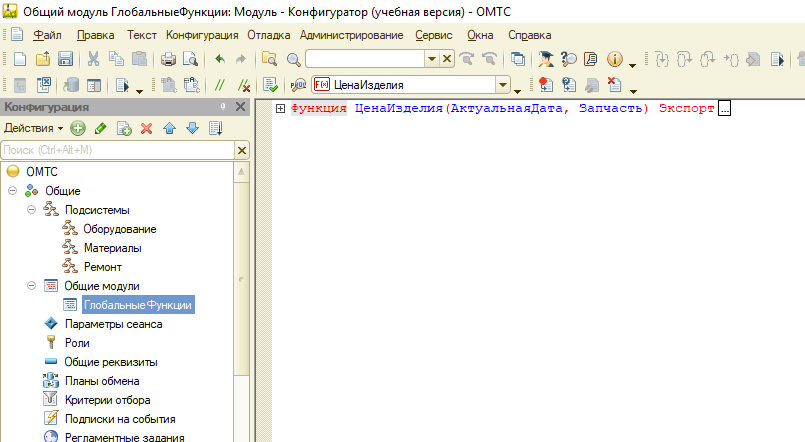Click the help contents book icon

pyautogui.click(x=591, y=59)
